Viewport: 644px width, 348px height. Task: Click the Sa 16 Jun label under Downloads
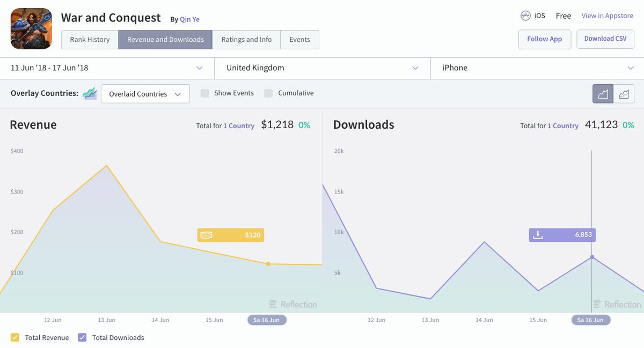591,320
